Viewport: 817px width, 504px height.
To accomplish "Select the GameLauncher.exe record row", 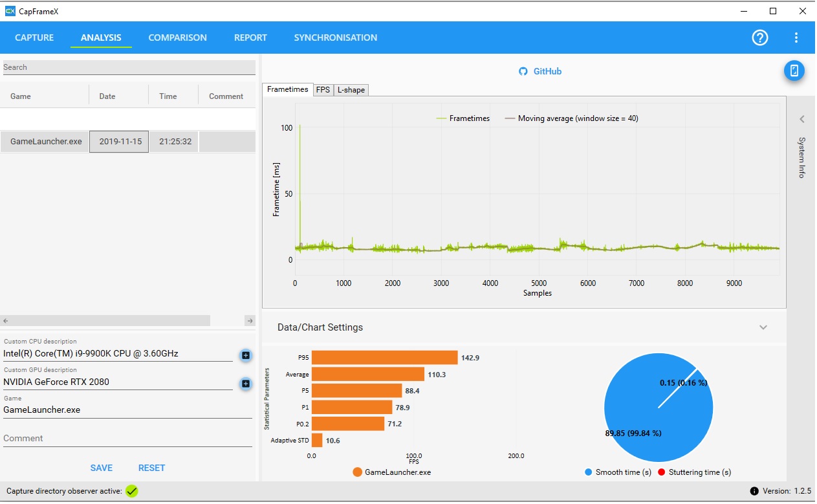I will pyautogui.click(x=128, y=141).
